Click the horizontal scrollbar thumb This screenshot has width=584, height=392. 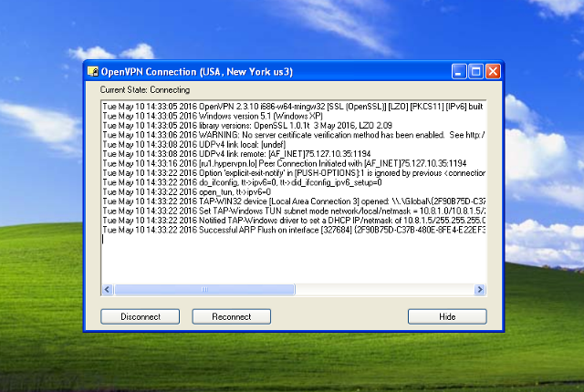[x=204, y=289]
